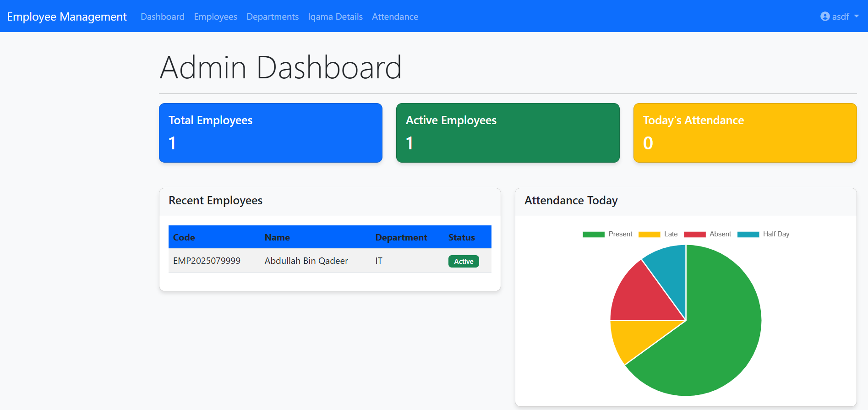The height and width of the screenshot is (410, 868).
Task: Open the Attendance nav item
Action: 395,16
